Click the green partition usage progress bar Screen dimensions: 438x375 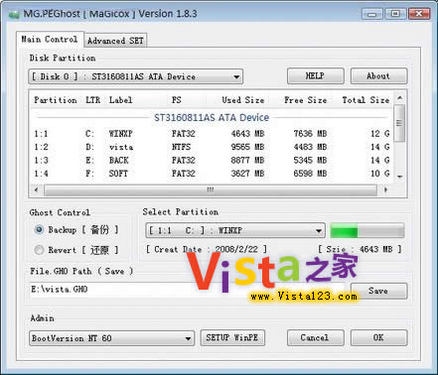click(367, 231)
